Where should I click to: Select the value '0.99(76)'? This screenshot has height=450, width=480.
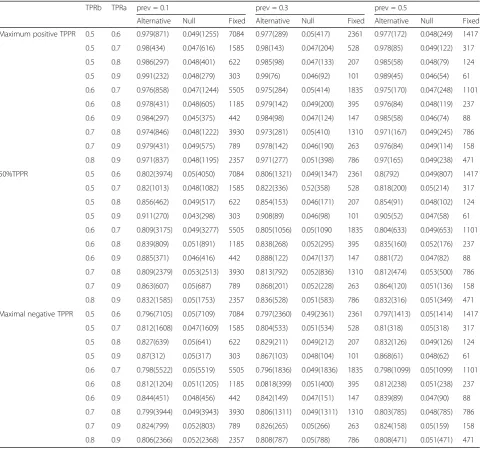(268, 76)
